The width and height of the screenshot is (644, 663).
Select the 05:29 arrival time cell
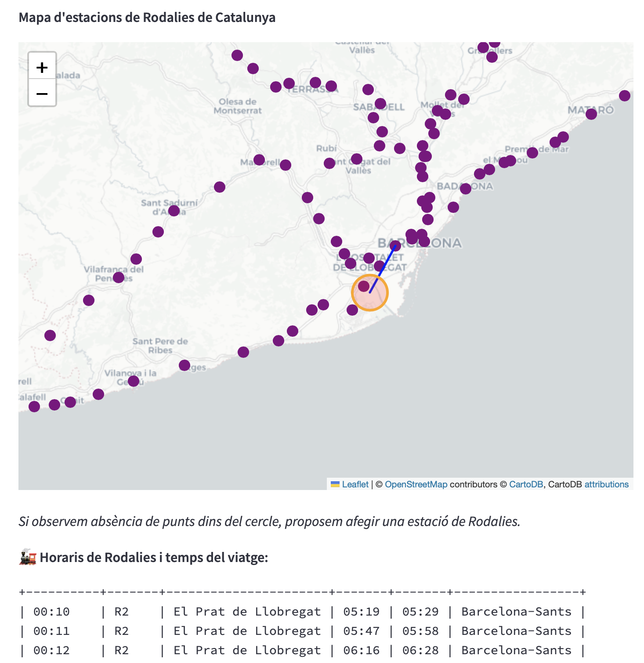click(x=420, y=612)
